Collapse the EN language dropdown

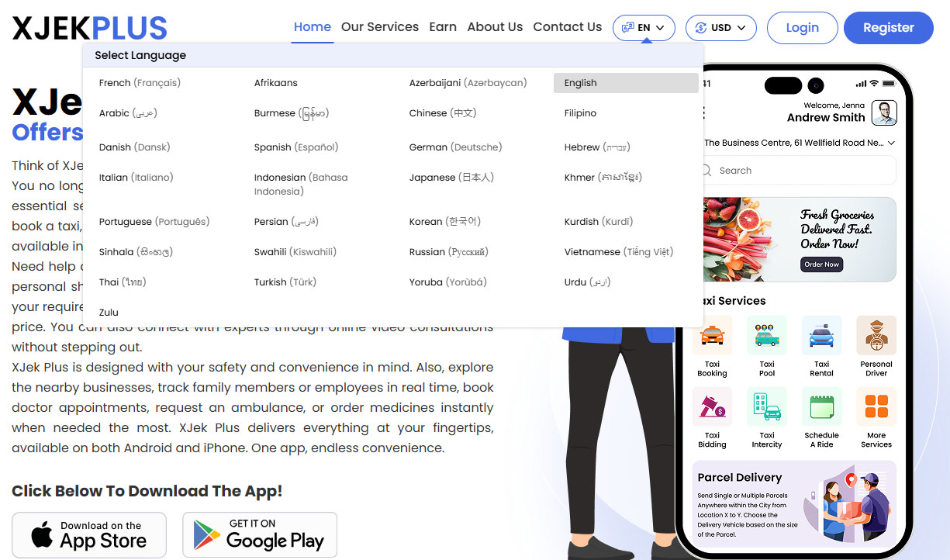click(644, 28)
